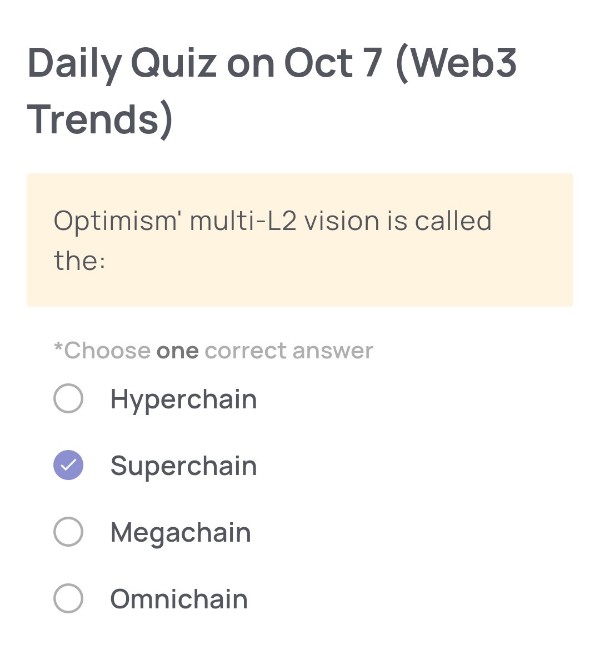Click "multi-L2" in the question text
The image size is (600, 660).
pyautogui.click(x=240, y=220)
